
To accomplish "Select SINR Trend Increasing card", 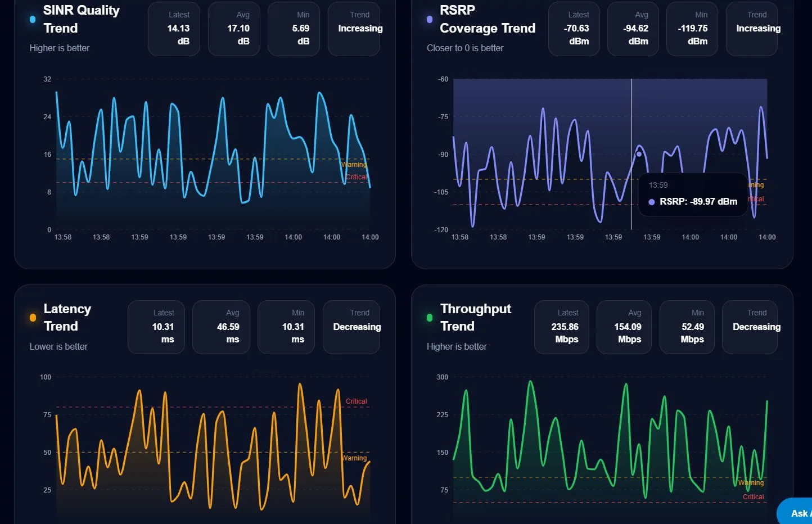I will pos(354,28).
